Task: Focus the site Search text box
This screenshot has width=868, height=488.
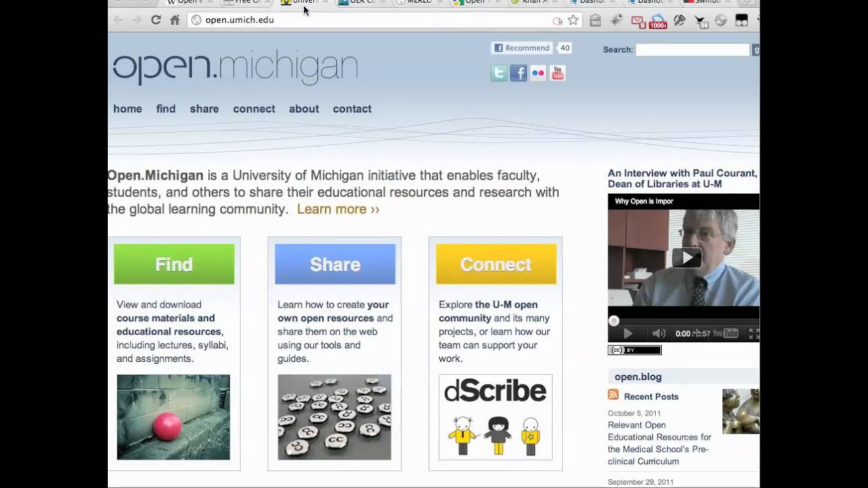Action: click(x=692, y=49)
